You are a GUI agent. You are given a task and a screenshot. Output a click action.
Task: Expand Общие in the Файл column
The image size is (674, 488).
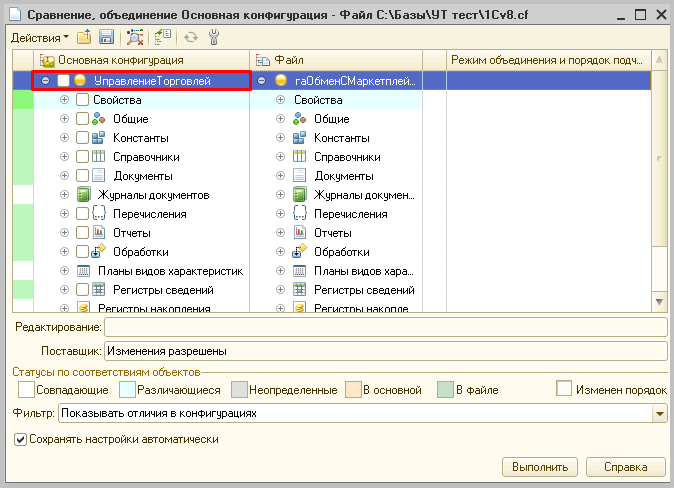[280, 119]
